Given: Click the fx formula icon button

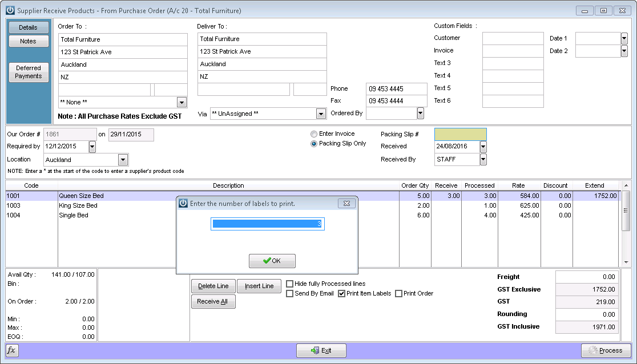Looking at the screenshot, I should tap(12, 350).
